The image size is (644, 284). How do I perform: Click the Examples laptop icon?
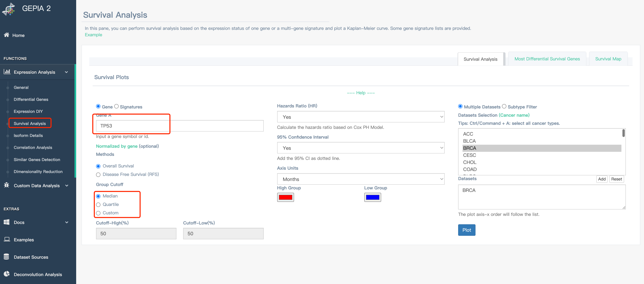7,239
